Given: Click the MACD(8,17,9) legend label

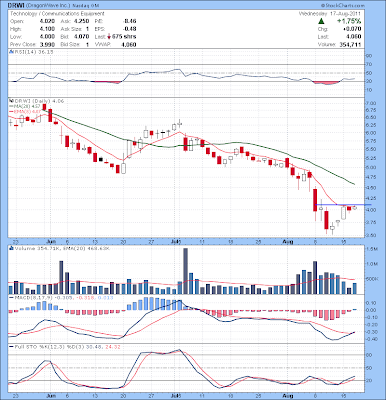Looking at the screenshot, I should (32, 297).
